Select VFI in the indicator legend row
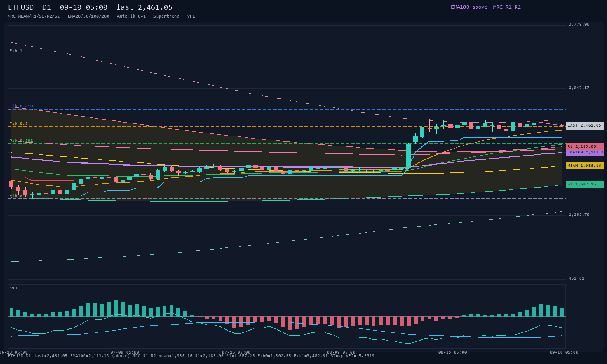The height and width of the screenshot is (364, 607). point(191,16)
